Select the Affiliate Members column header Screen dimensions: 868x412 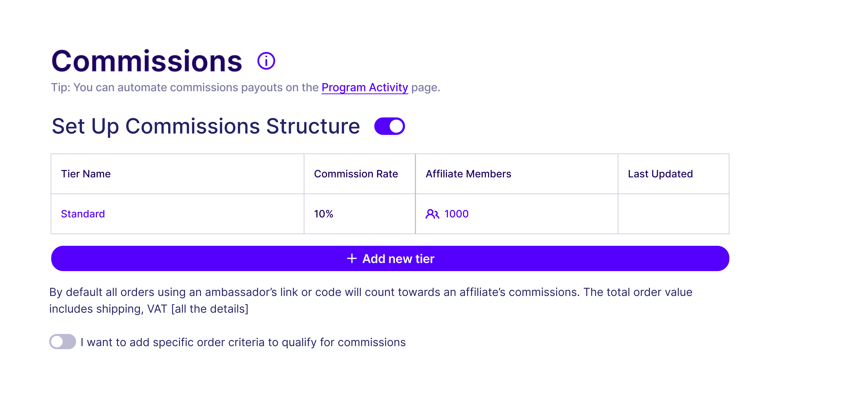468,174
